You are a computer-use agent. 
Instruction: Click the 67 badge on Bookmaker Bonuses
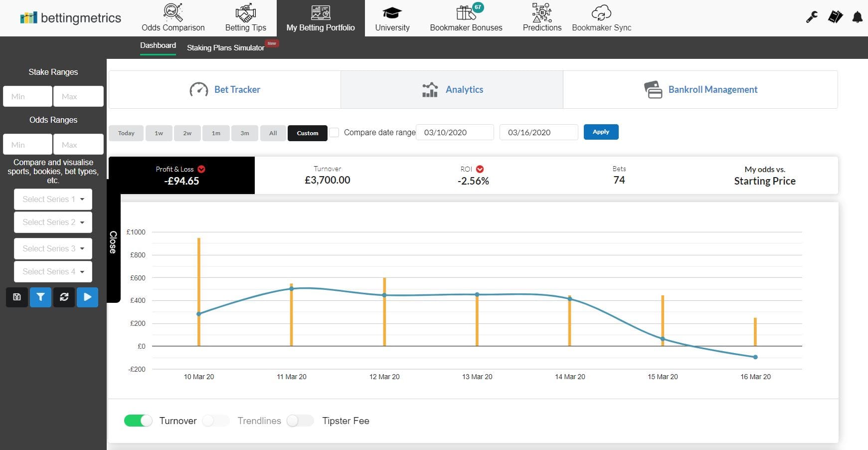(x=478, y=7)
